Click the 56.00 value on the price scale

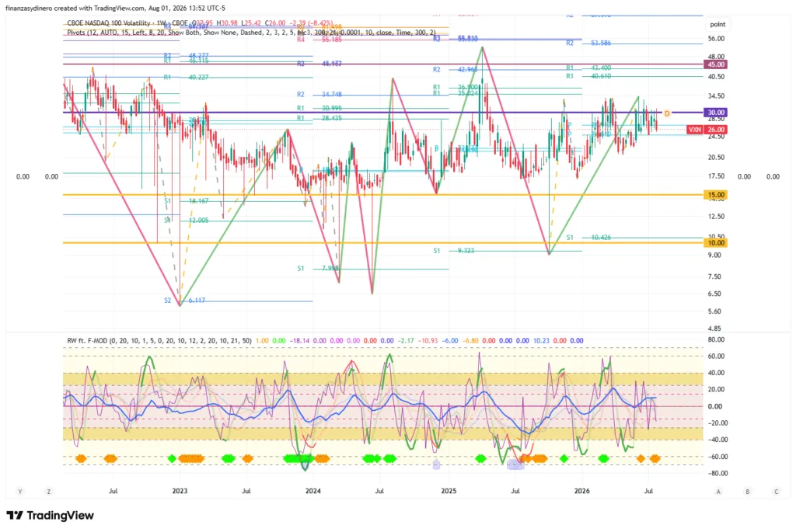[x=716, y=39]
